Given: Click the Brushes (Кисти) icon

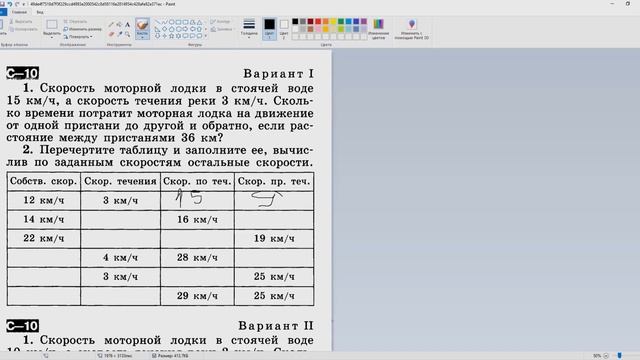Looking at the screenshot, I should (x=142, y=24).
